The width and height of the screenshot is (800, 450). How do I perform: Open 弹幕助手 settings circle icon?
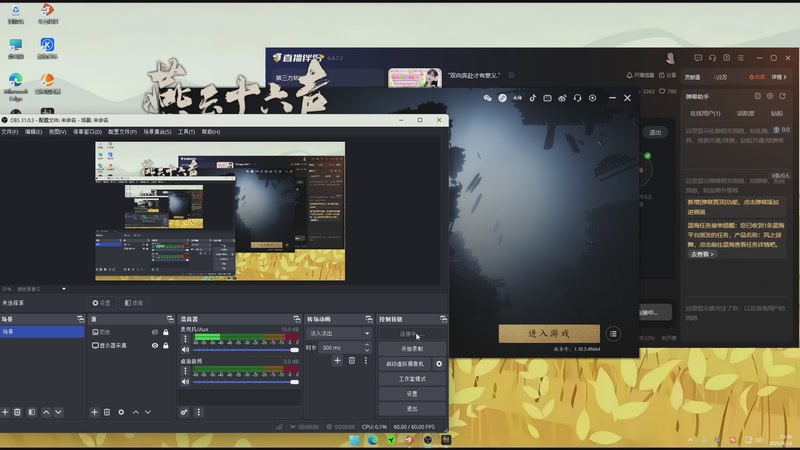(770, 96)
